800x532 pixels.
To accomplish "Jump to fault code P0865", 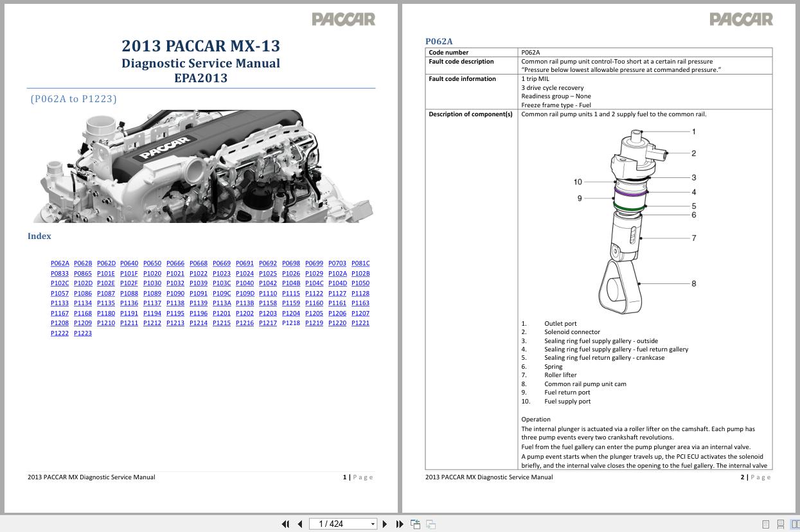I will 83,274.
